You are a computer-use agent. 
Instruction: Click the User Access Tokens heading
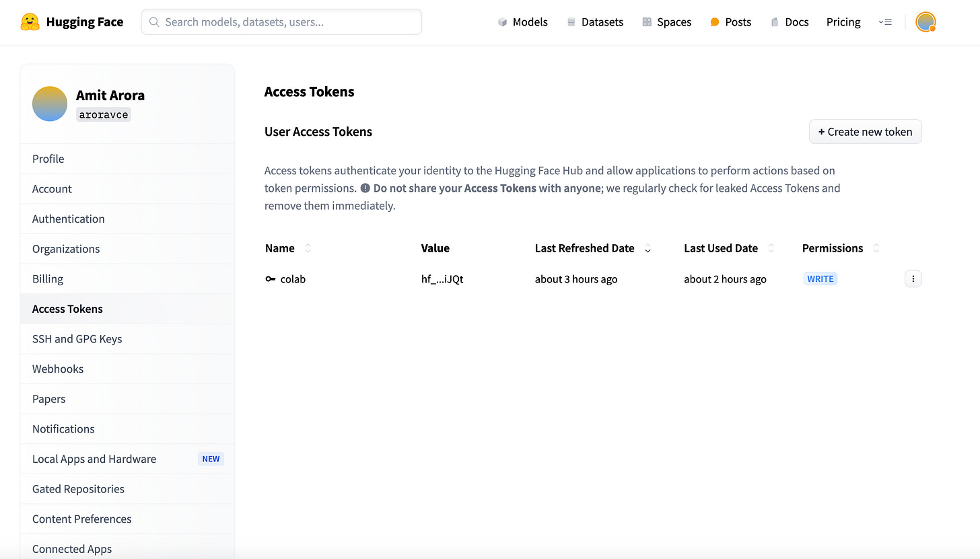pyautogui.click(x=318, y=132)
